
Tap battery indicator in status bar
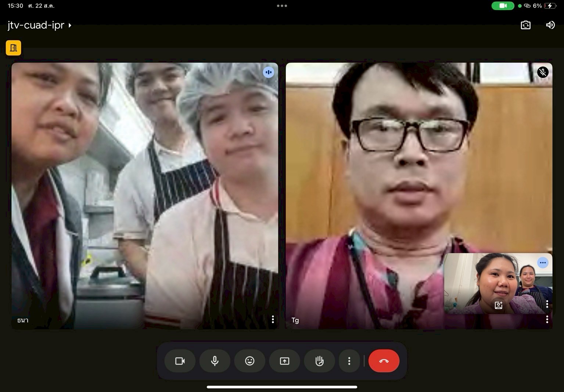coord(550,6)
